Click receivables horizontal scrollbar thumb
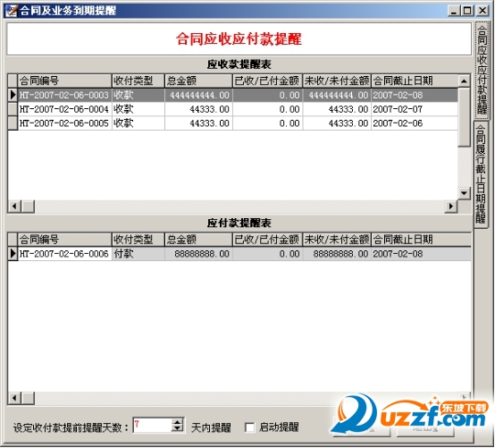495x448 pixels. [28, 207]
